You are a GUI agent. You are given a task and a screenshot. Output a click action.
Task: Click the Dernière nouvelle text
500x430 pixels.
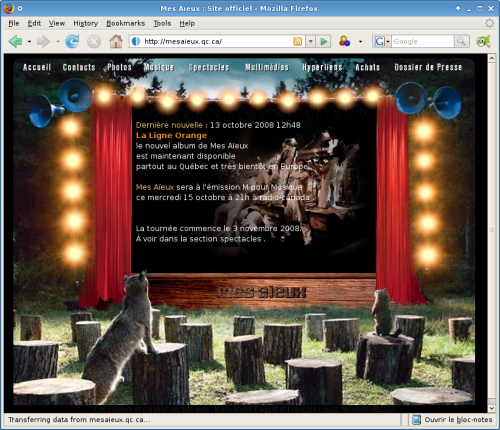pyautogui.click(x=169, y=125)
